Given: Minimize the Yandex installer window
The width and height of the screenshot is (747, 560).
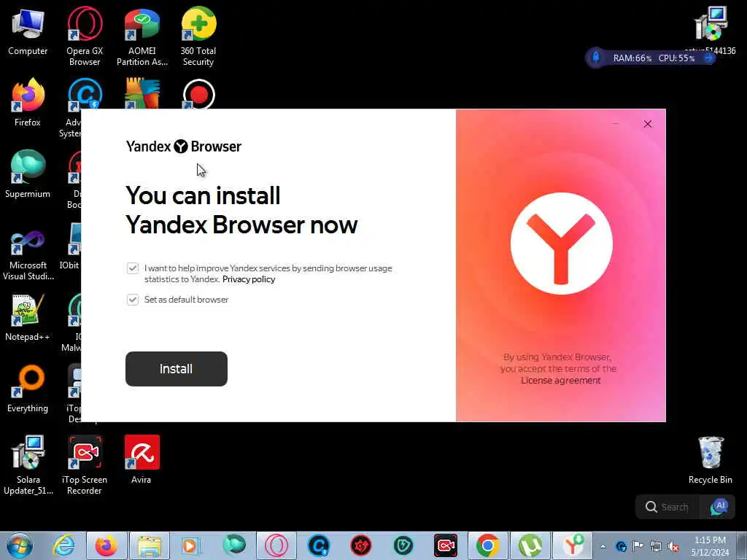Looking at the screenshot, I should (616, 124).
